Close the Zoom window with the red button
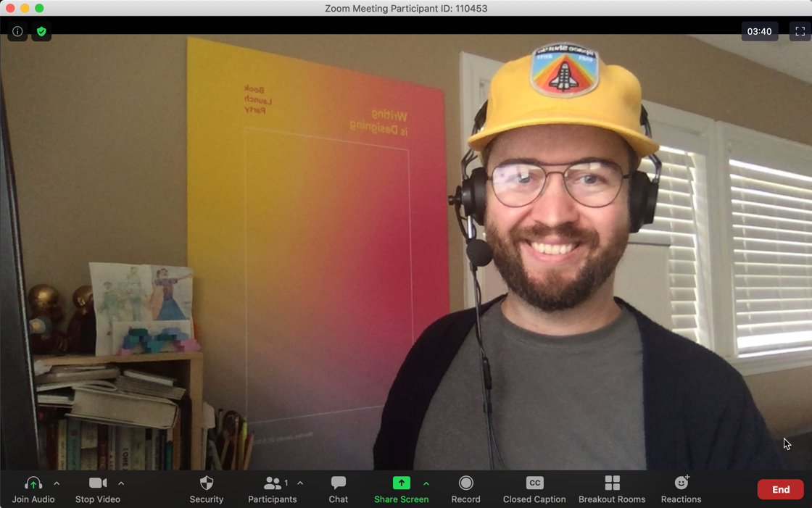812x508 pixels. (x=10, y=8)
